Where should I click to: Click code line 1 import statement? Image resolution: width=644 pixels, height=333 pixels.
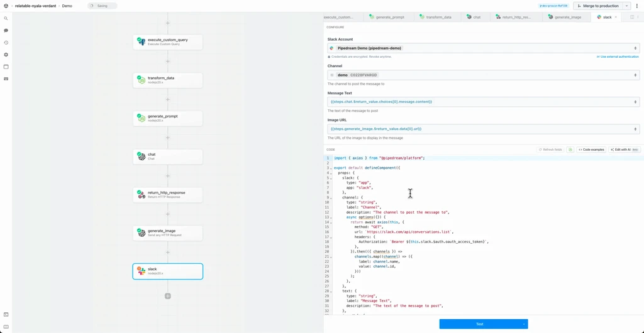pos(379,158)
